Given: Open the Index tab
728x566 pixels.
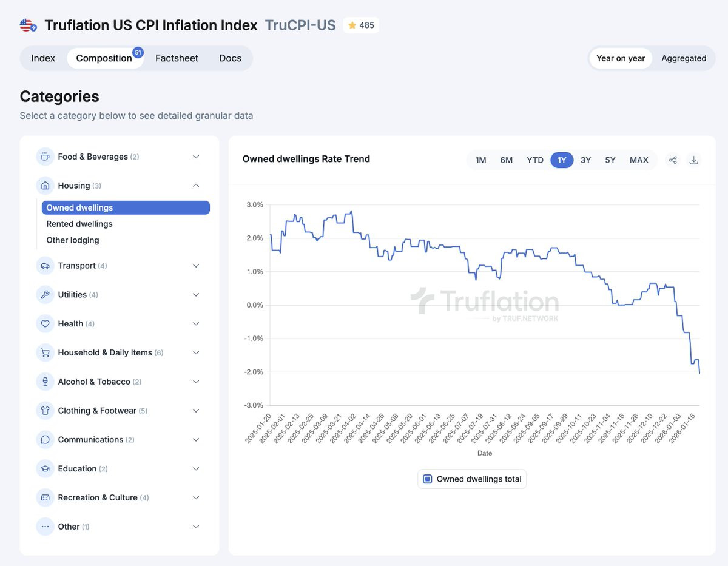Looking at the screenshot, I should 43,58.
